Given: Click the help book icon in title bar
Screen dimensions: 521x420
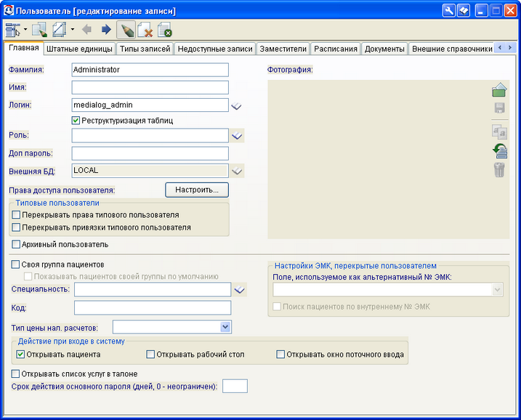Looking at the screenshot, I should coord(464,11).
